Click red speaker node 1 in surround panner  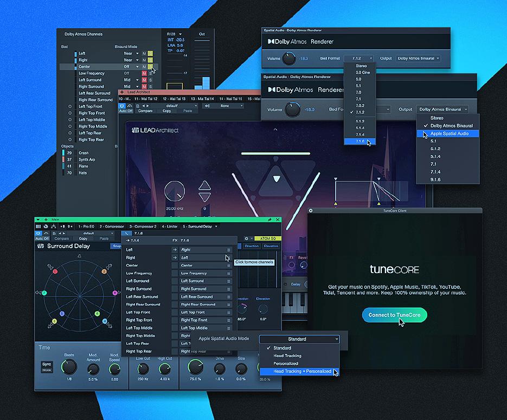[55, 272]
